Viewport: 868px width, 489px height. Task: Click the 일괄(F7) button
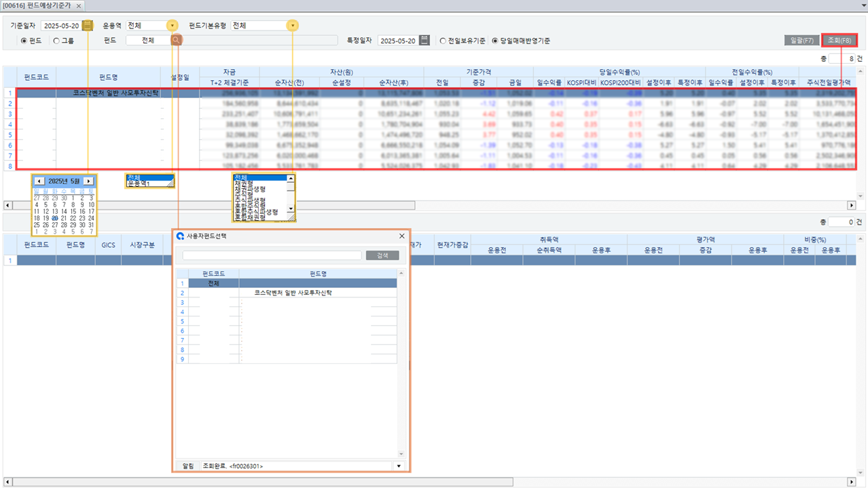801,41
